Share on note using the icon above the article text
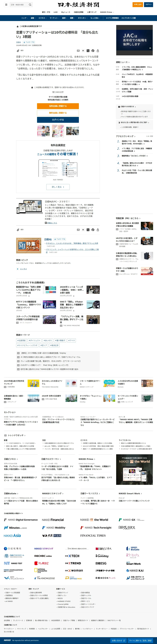This screenshot has width=157, height=644. [83, 51]
